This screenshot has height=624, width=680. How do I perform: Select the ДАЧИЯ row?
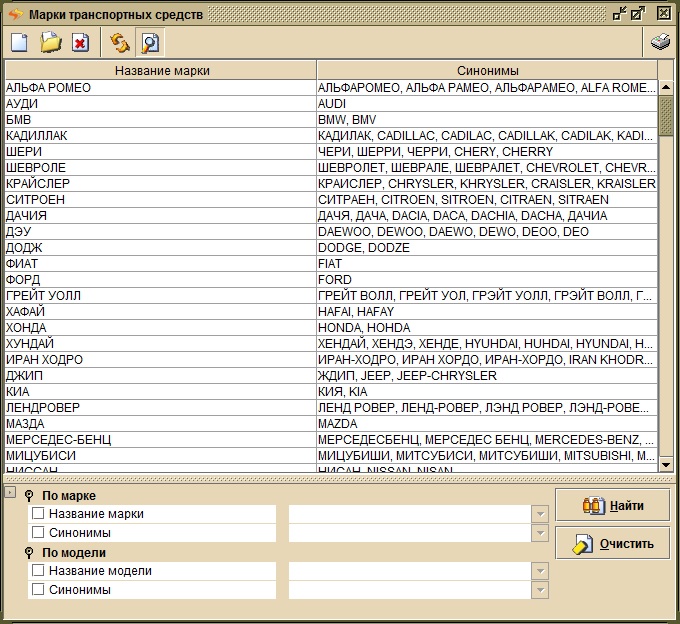coord(331,216)
